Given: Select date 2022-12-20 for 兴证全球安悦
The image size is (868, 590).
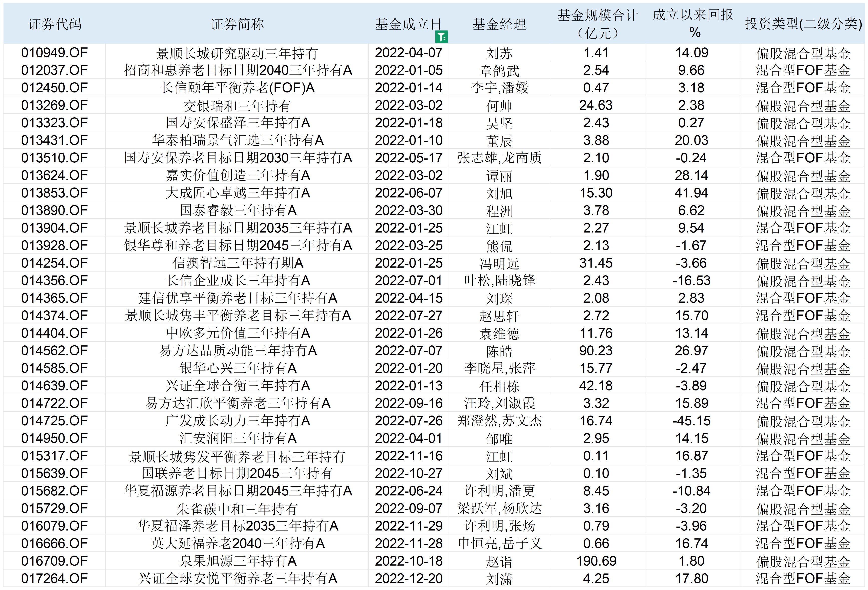Looking at the screenshot, I should click(409, 578).
